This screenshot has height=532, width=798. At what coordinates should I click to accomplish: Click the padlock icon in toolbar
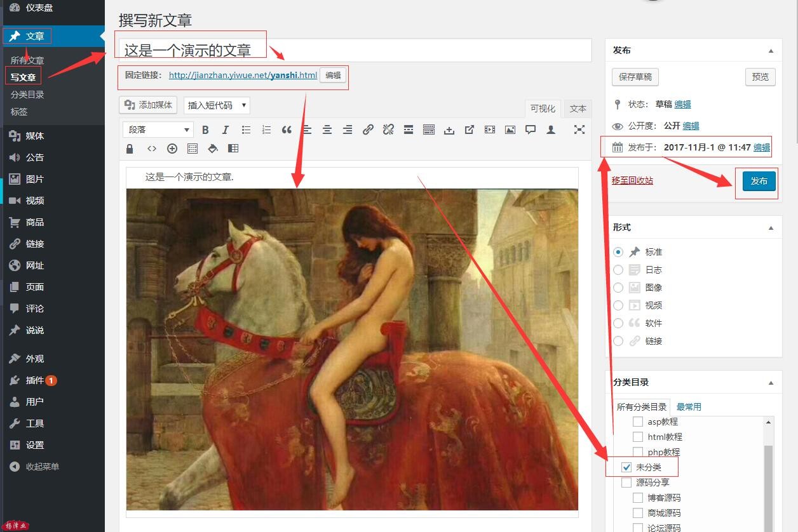(130, 149)
